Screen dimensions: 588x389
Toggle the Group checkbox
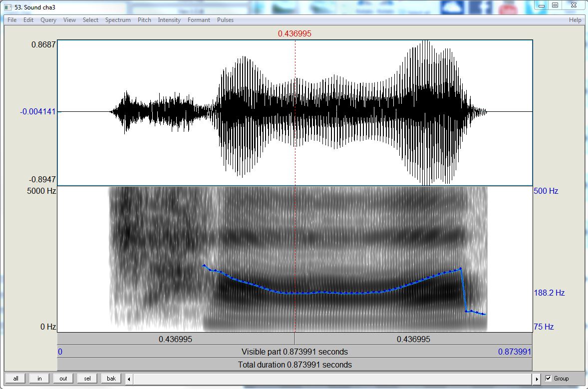(x=548, y=378)
